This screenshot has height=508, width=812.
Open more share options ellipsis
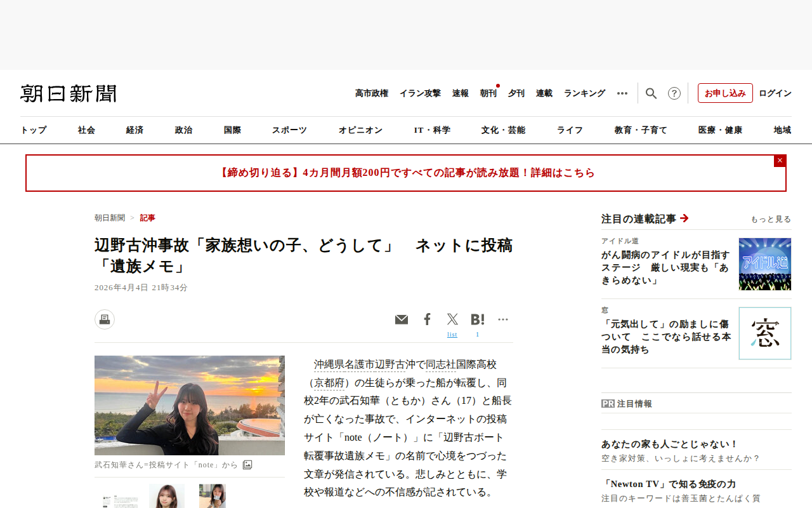503,319
